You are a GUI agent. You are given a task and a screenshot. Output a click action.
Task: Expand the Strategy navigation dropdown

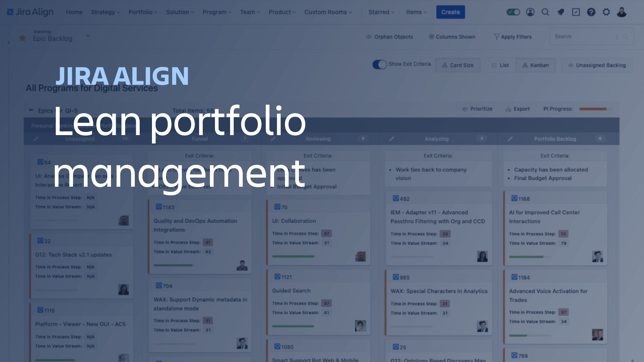click(105, 12)
